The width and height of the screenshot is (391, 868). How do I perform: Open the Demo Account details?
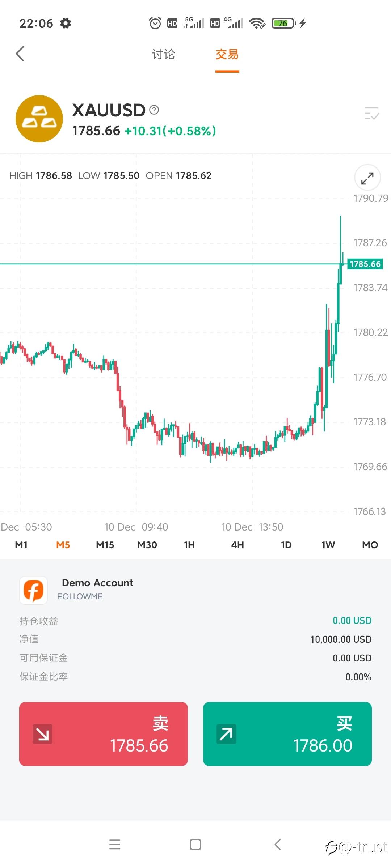(x=97, y=583)
